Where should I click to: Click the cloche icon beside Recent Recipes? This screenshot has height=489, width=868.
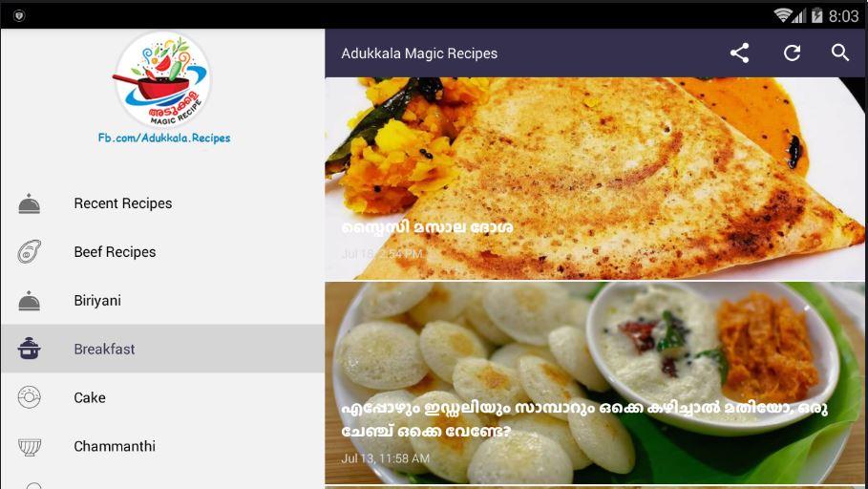29,203
